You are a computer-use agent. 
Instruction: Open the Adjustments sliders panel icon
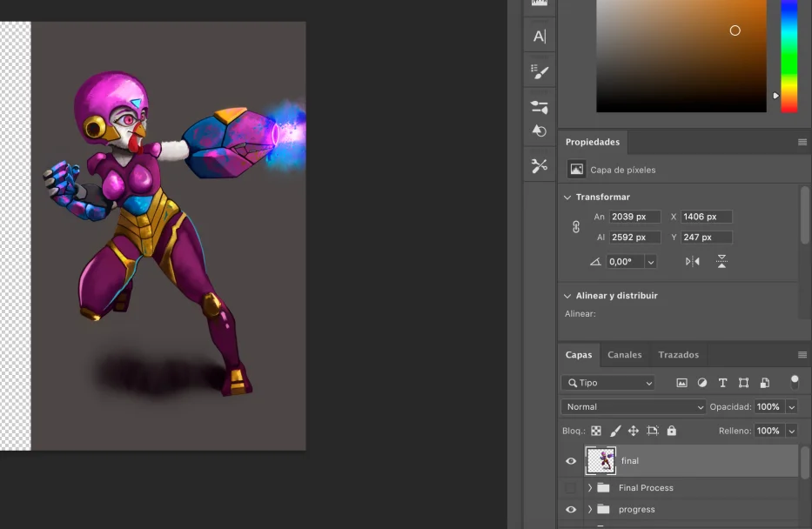[539, 107]
